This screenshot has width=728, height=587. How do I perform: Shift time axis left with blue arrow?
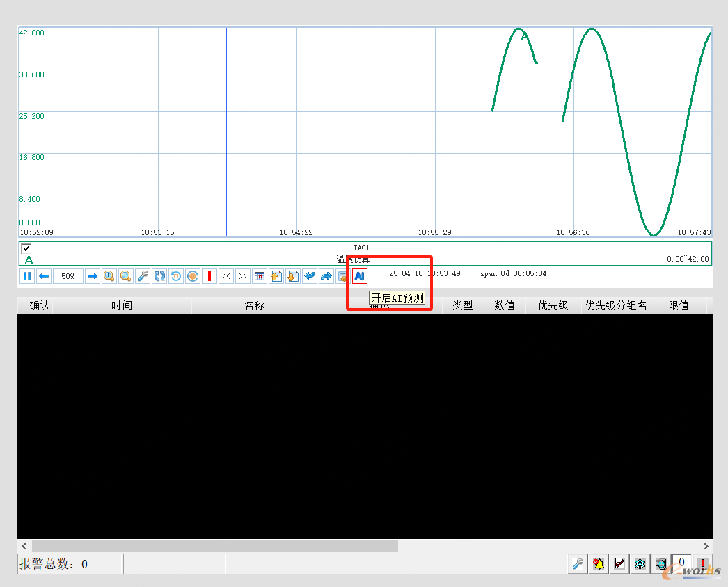coord(44,276)
